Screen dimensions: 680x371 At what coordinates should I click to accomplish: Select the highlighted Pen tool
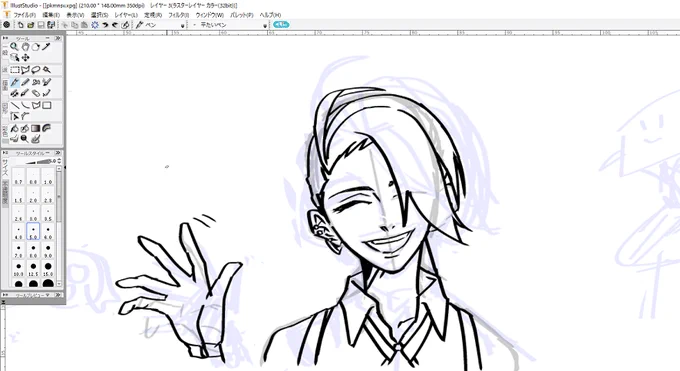pos(14,82)
